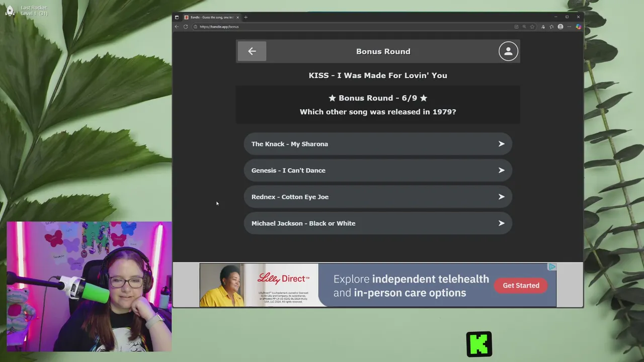The image size is (644, 362).
Task: Minimize the browser window
Action: [556, 17]
